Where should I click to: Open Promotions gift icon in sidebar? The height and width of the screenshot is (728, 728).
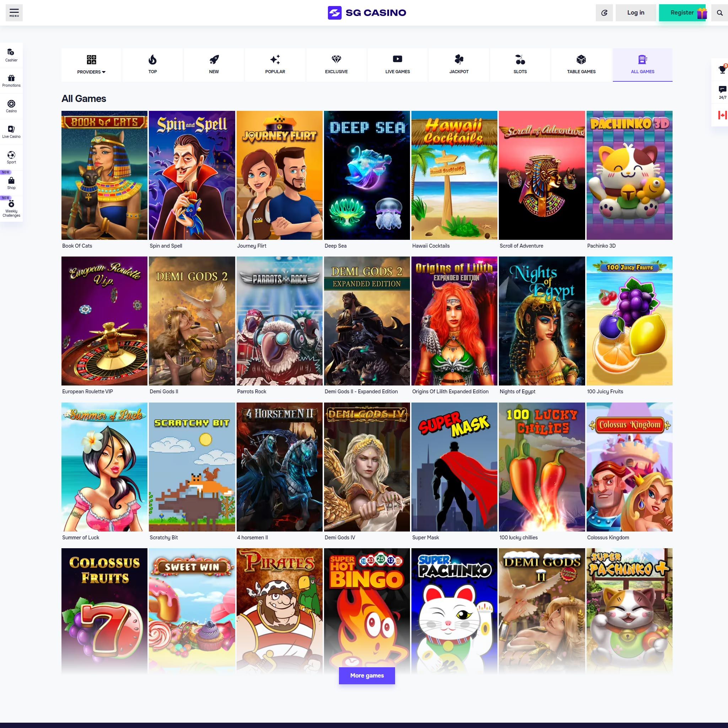[11, 80]
